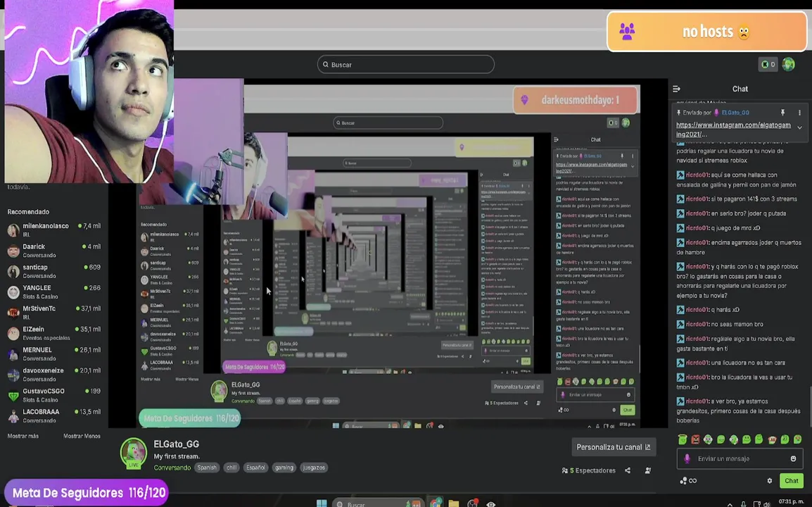Expand the pinned Instagram message chevron
Screen dimensions: 812x507
(799, 127)
